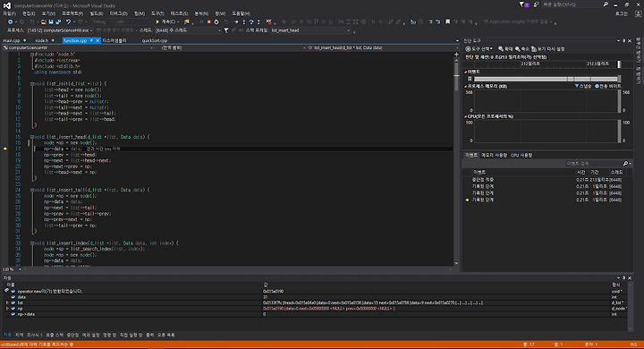Click the Save All toolbar icon

pyautogui.click(x=58, y=21)
